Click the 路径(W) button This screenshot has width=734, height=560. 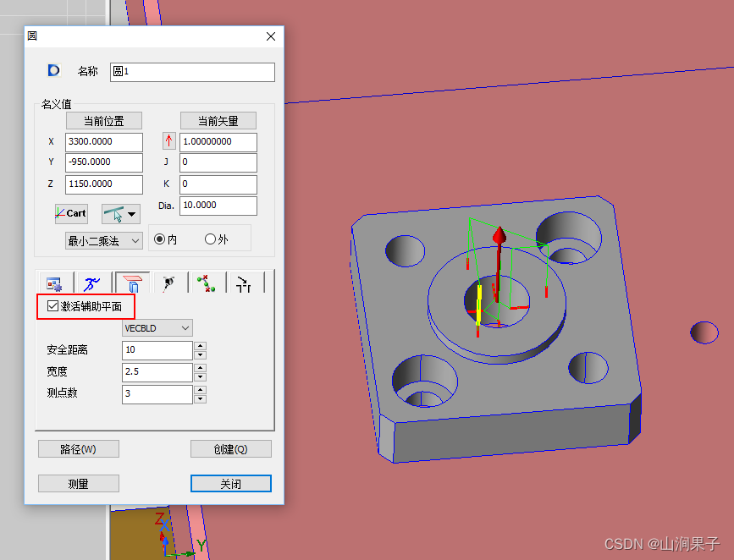click(x=79, y=449)
